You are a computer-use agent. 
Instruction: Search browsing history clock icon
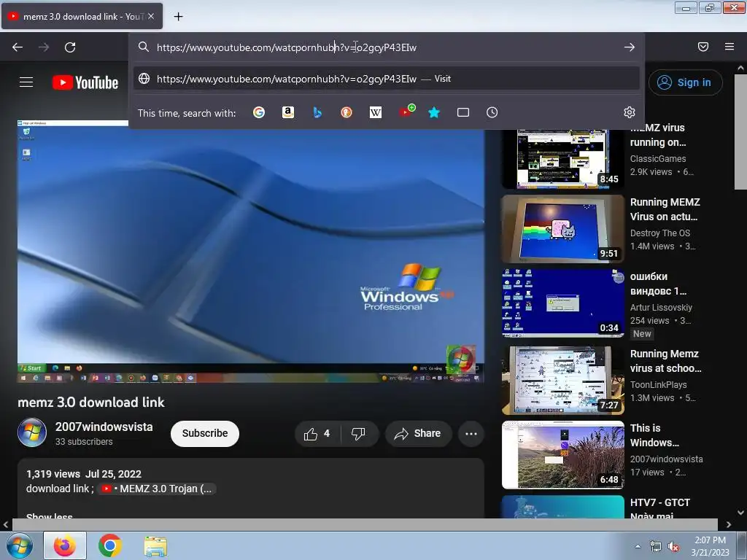click(492, 112)
